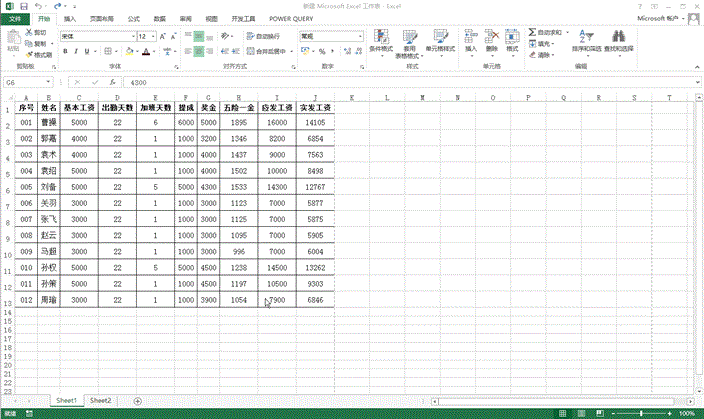This screenshot has height=419, width=704.
Task: Toggle center horizontal alignment
Action: (199, 52)
